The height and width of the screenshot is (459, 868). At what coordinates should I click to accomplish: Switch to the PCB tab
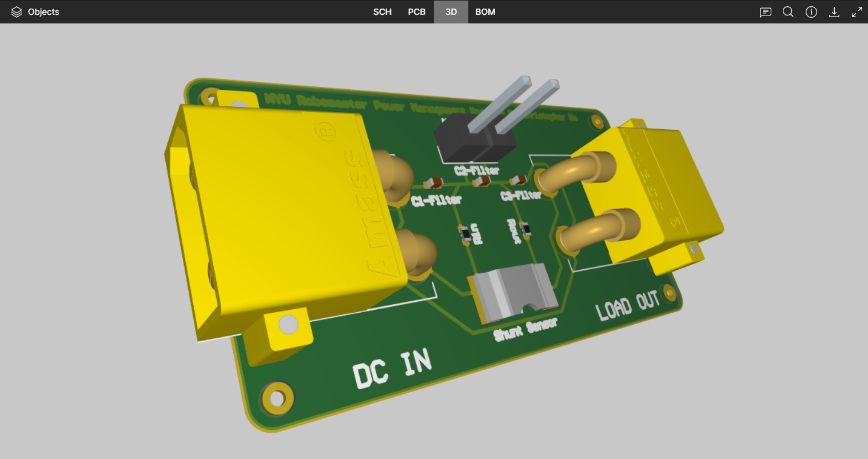pos(416,11)
